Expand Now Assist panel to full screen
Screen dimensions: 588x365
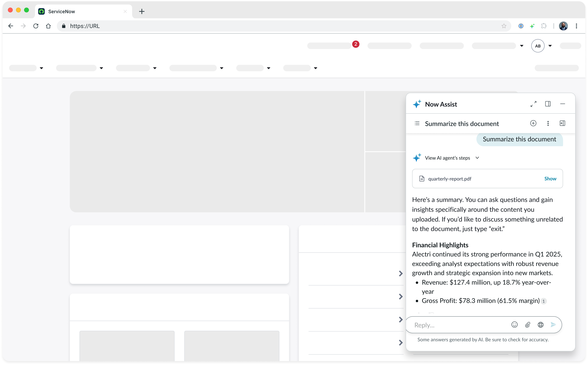[533, 104]
